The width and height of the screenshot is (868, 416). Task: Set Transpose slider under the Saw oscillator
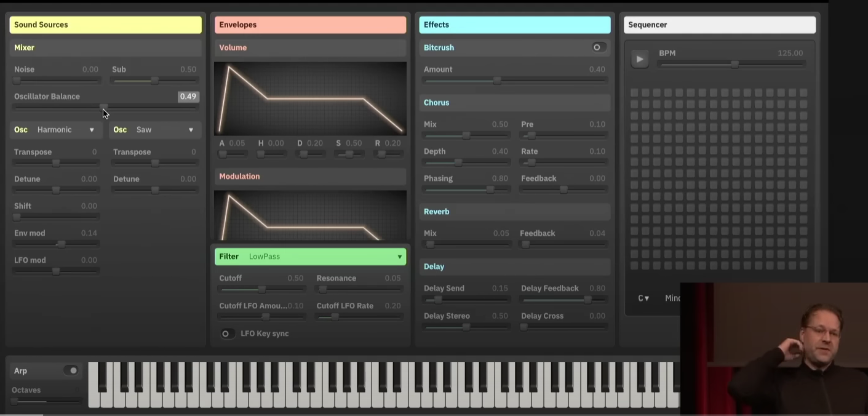[155, 163]
